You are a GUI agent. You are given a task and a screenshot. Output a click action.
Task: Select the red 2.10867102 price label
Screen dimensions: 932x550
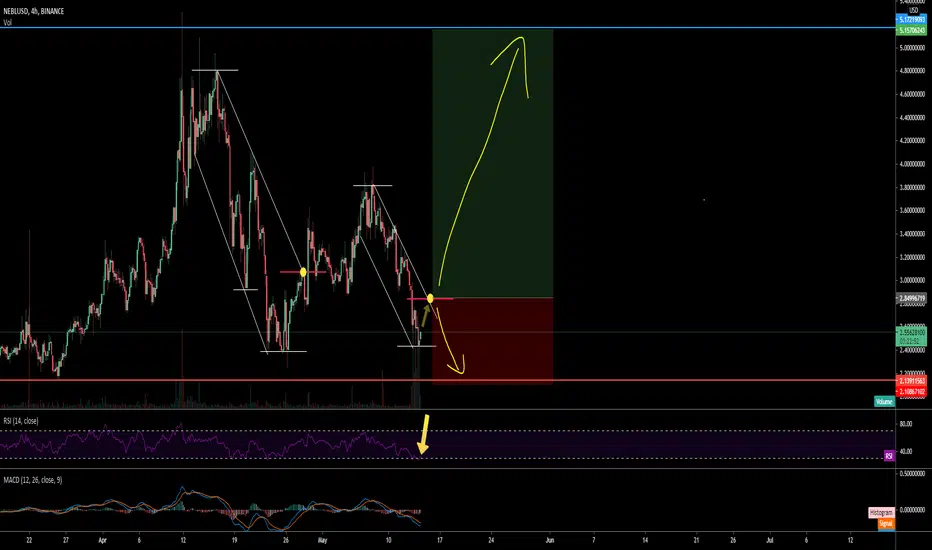pyautogui.click(x=912, y=391)
